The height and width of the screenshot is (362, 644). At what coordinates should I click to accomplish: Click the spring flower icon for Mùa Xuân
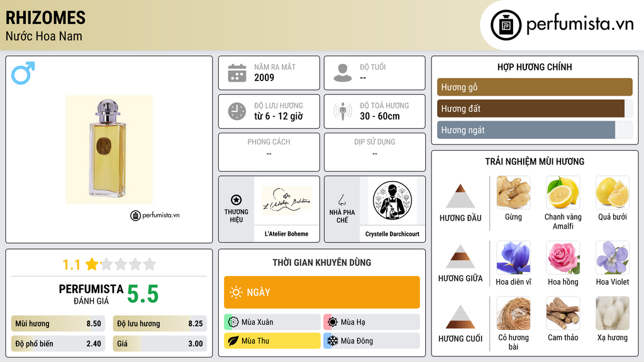coord(233,322)
